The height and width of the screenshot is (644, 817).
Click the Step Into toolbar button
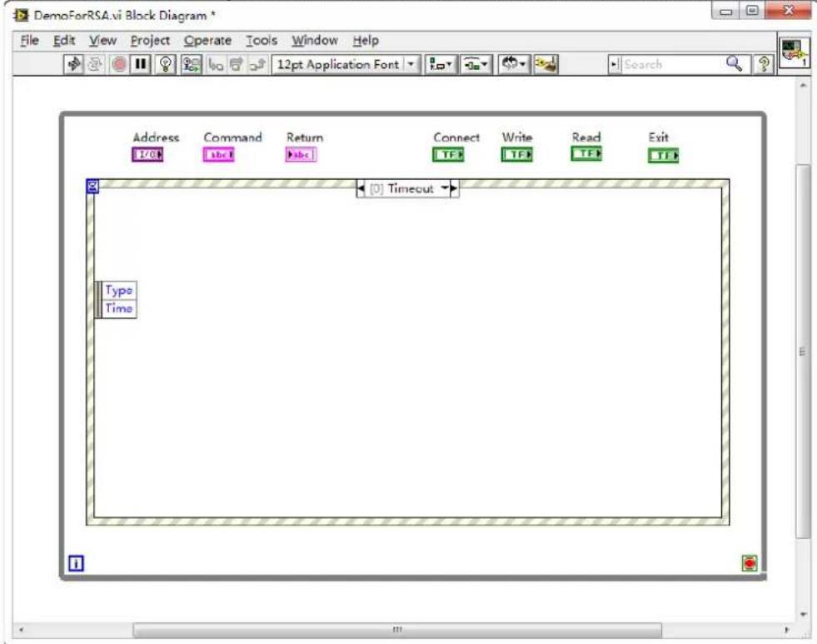coord(215,65)
